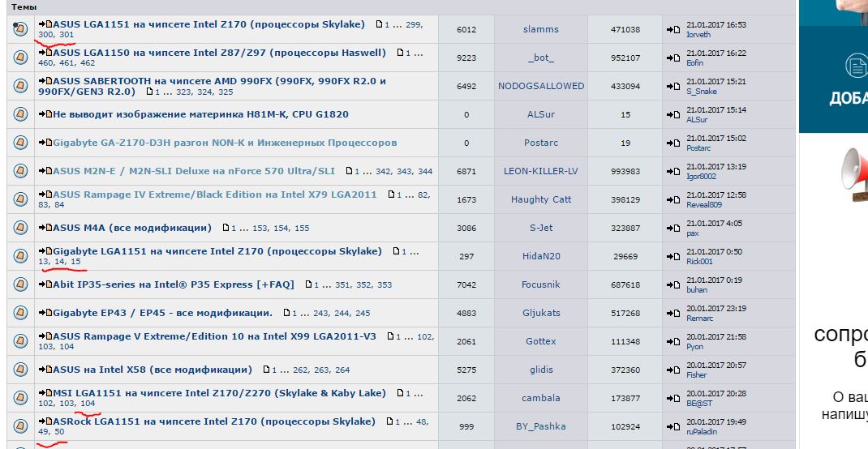
Task: Go to page 462 of ASUS LGA1150 topic
Action: click(x=88, y=63)
